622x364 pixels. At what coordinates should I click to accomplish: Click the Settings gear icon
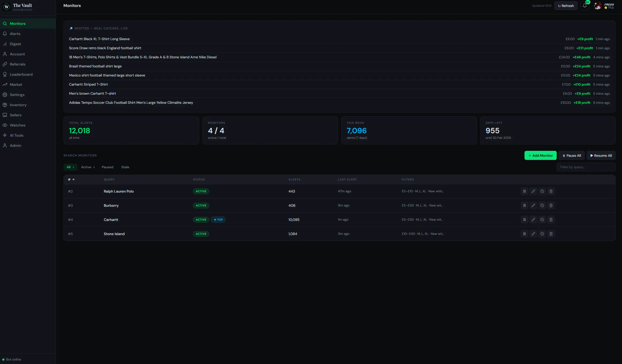click(5, 95)
